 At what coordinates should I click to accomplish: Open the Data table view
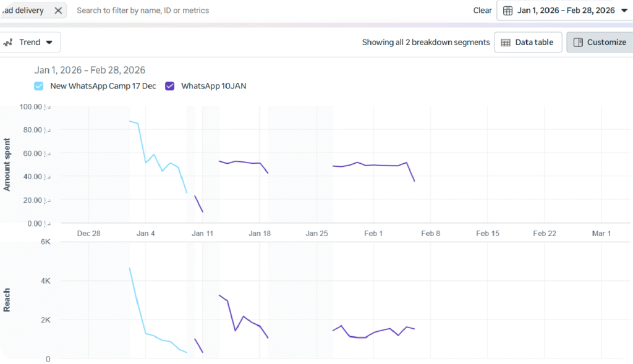[528, 43]
